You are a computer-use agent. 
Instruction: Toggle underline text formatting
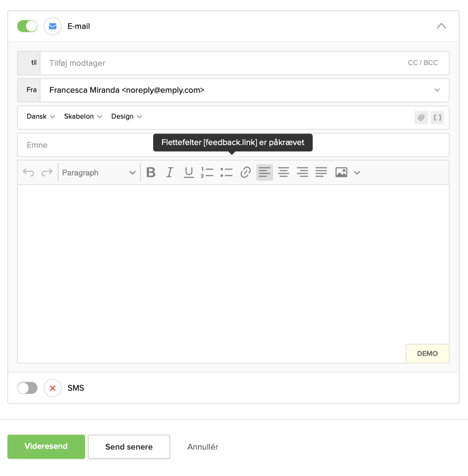tap(189, 173)
